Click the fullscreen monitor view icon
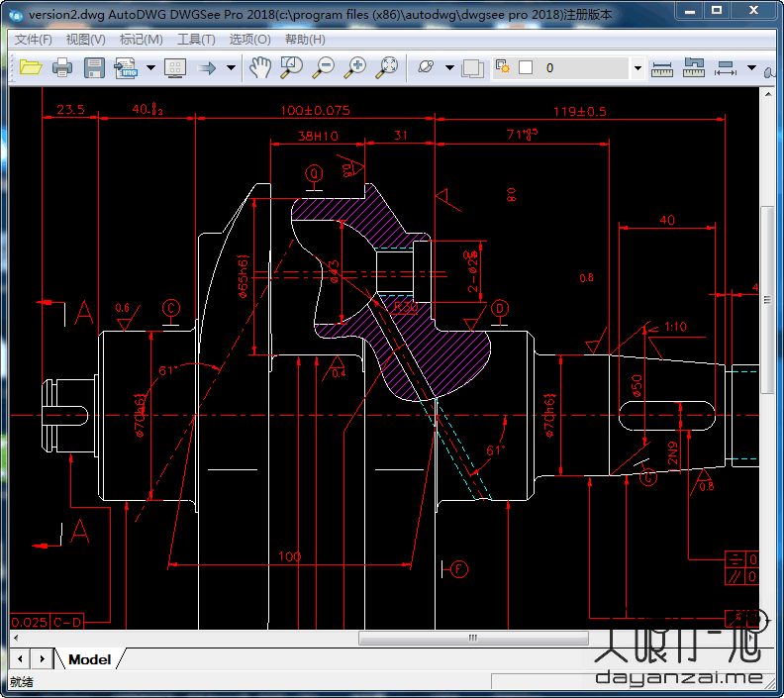 175,67
